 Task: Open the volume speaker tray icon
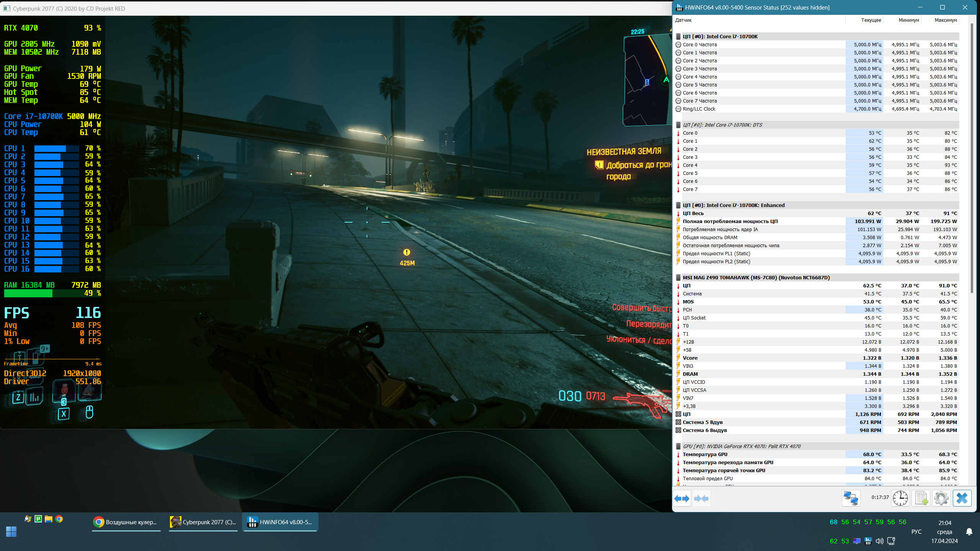click(879, 541)
